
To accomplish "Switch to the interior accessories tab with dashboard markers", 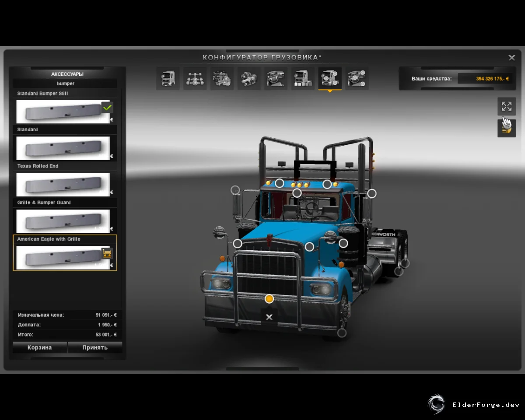I will point(357,79).
